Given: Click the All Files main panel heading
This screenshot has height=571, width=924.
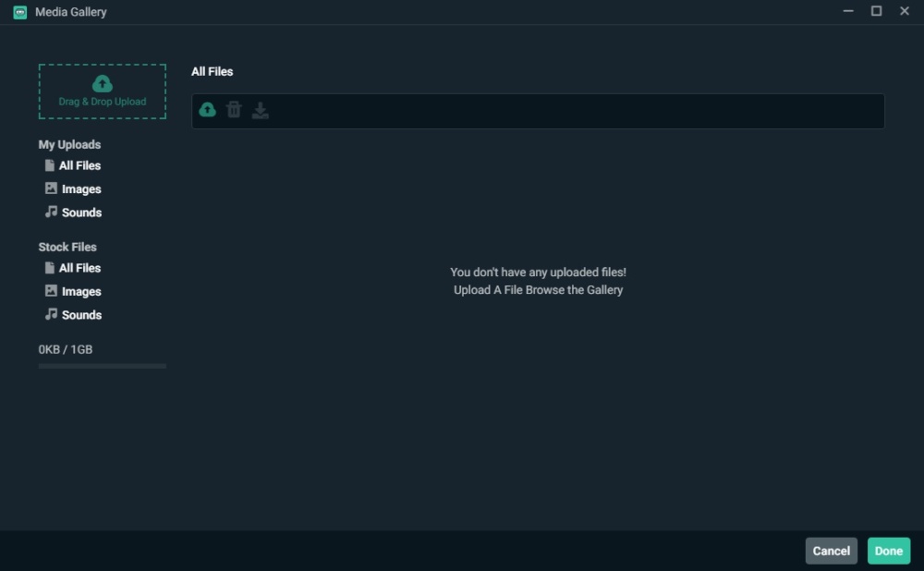Looking at the screenshot, I should click(213, 72).
